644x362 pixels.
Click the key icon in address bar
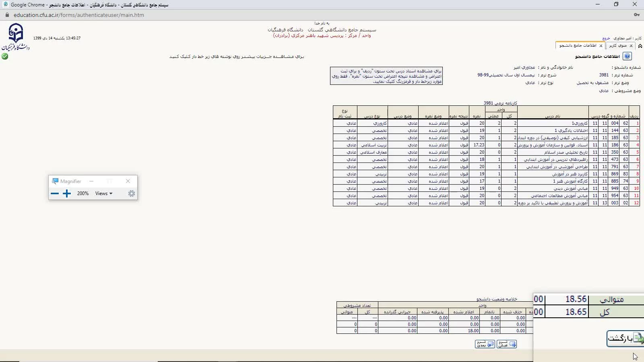[x=636, y=15]
